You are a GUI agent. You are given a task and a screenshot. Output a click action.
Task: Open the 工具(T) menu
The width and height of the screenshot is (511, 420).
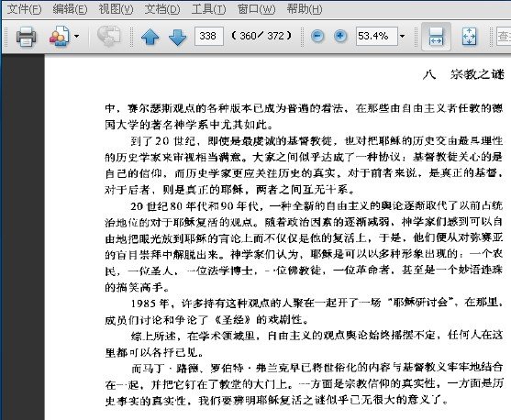tap(208, 9)
